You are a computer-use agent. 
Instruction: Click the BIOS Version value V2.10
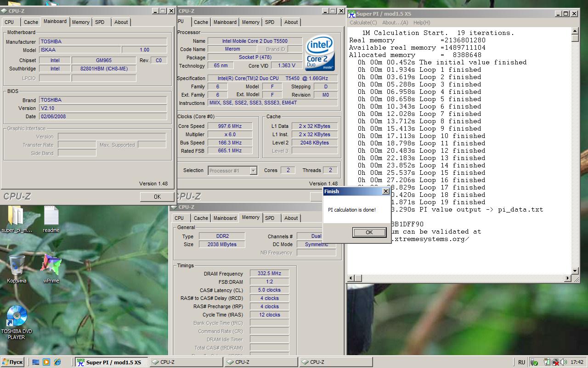tap(103, 108)
